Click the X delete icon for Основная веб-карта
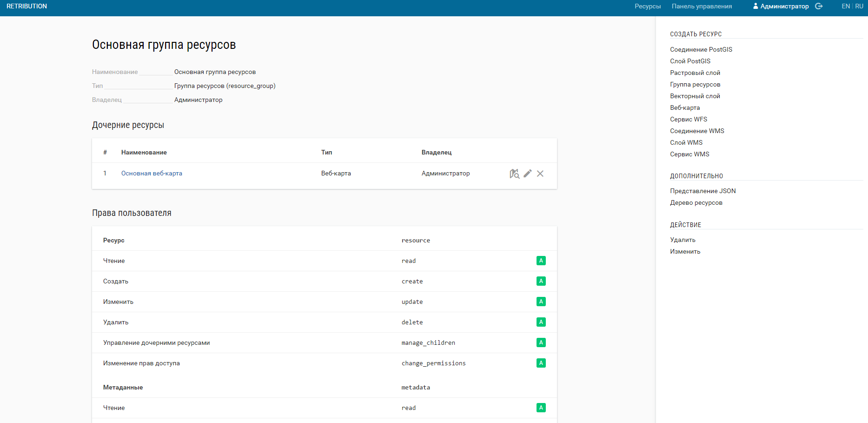The image size is (868, 423). point(540,174)
